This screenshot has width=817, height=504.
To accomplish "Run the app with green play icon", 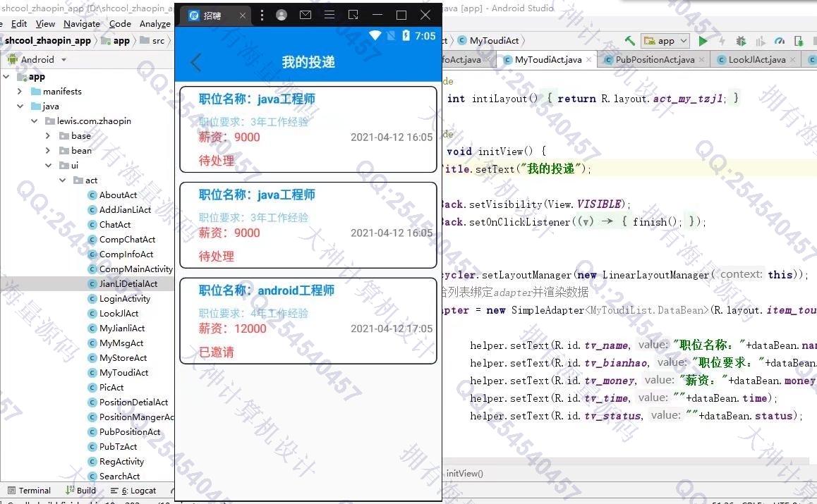I will tap(703, 41).
